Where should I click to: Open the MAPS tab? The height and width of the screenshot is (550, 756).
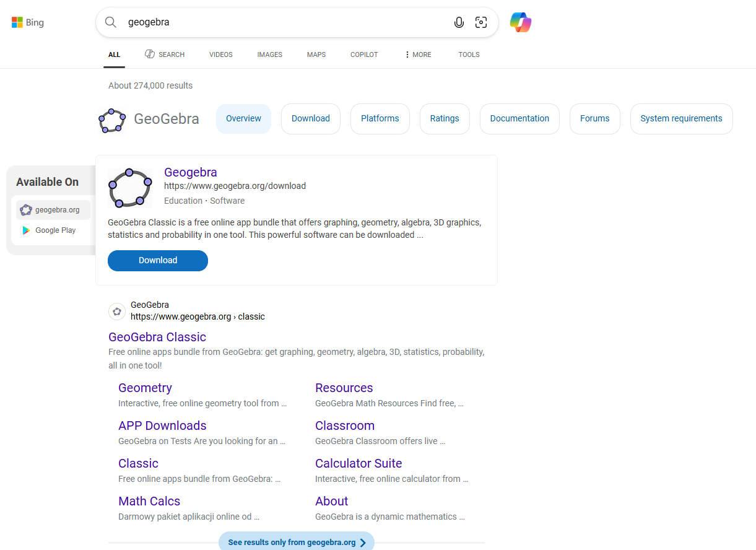click(316, 55)
